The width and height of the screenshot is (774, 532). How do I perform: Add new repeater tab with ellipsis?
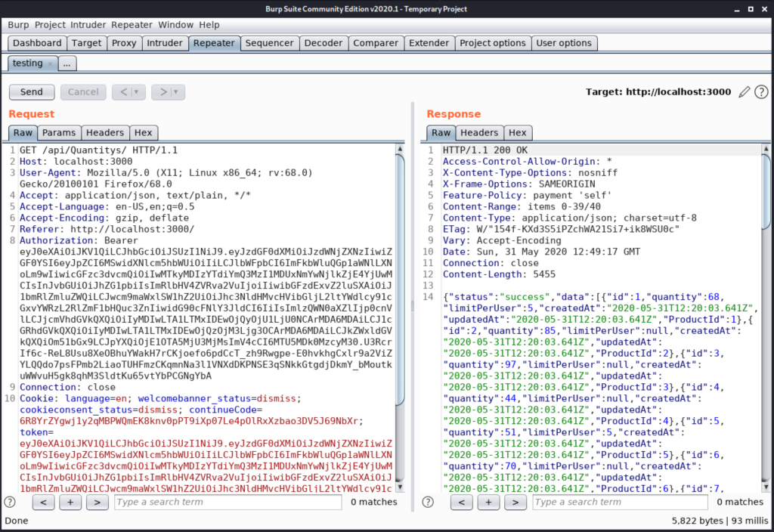[x=67, y=64]
